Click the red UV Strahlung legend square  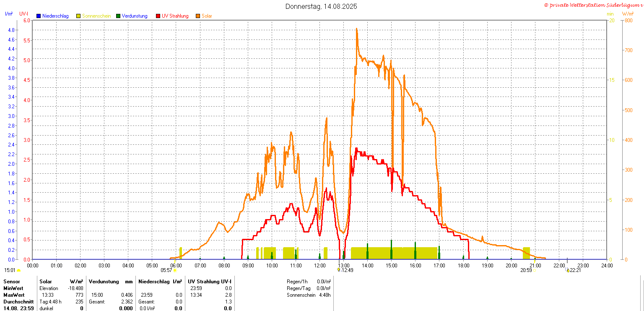158,16
